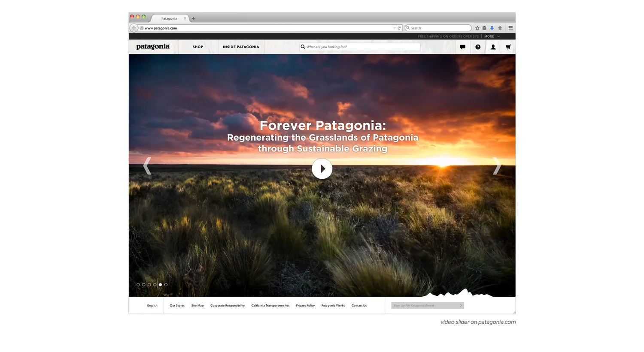Close the Patagonia browser tab

[x=185, y=18]
